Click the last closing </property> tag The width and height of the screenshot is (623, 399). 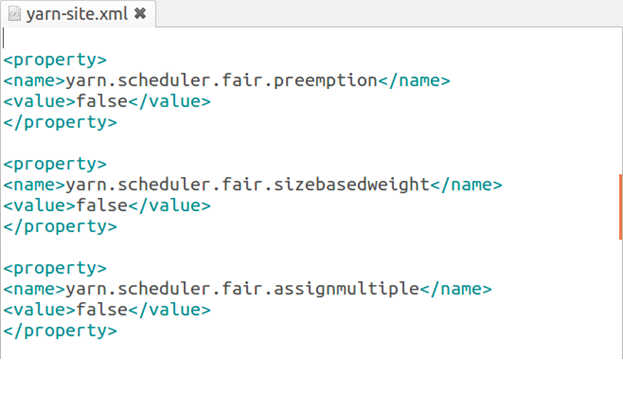click(x=60, y=331)
